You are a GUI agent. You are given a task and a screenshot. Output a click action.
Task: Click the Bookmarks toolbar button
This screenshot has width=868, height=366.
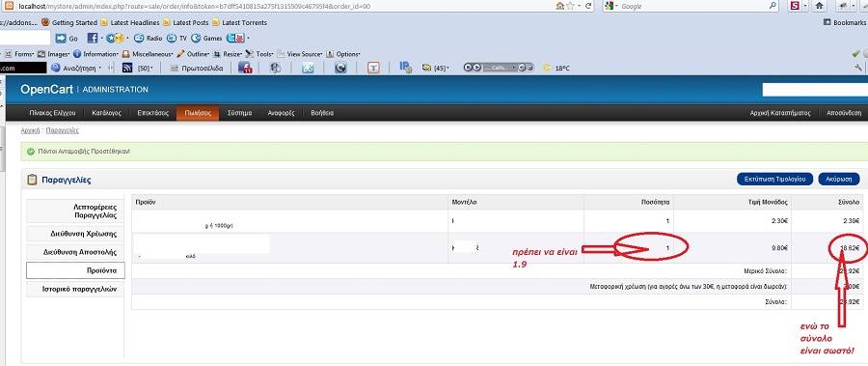click(845, 23)
